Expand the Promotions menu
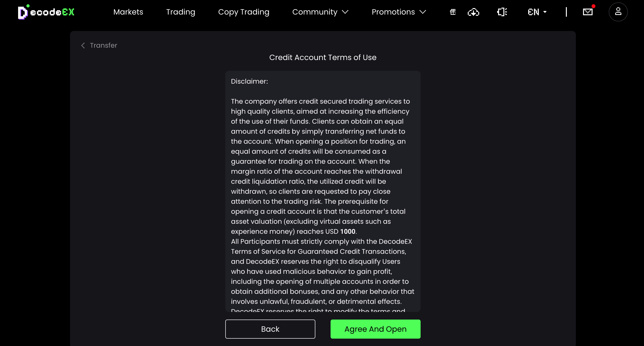 399,12
